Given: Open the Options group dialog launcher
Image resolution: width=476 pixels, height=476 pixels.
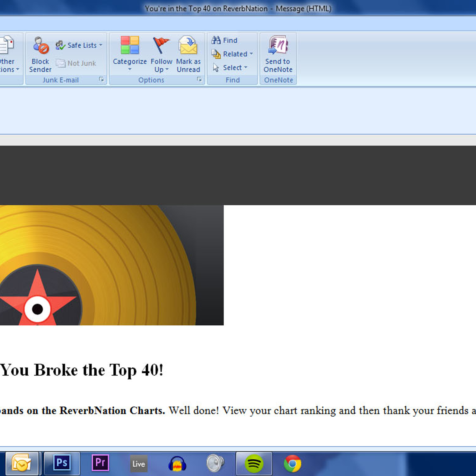Looking at the screenshot, I should [199, 79].
